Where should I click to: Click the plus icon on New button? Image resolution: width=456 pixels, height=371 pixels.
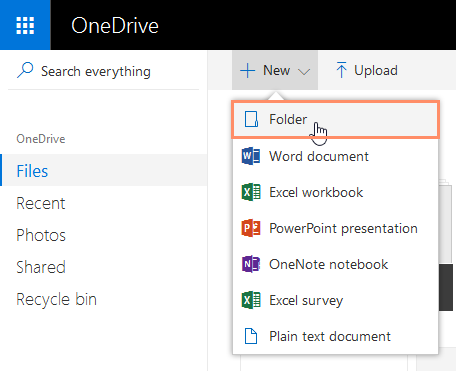pos(248,71)
